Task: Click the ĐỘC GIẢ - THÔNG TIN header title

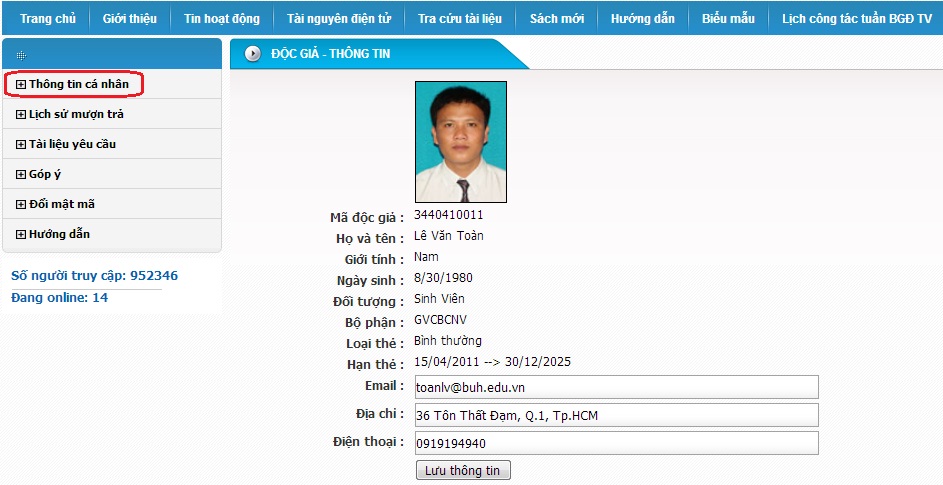Action: [331, 54]
